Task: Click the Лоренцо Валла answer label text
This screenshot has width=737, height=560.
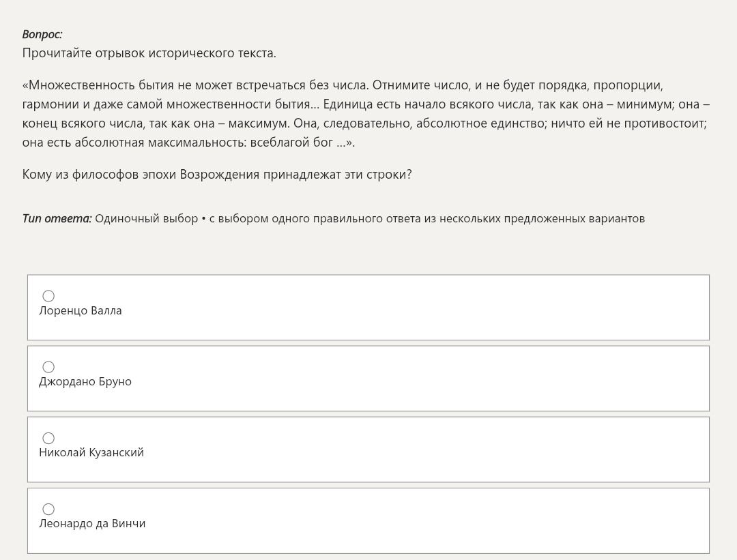Action: coord(81,310)
